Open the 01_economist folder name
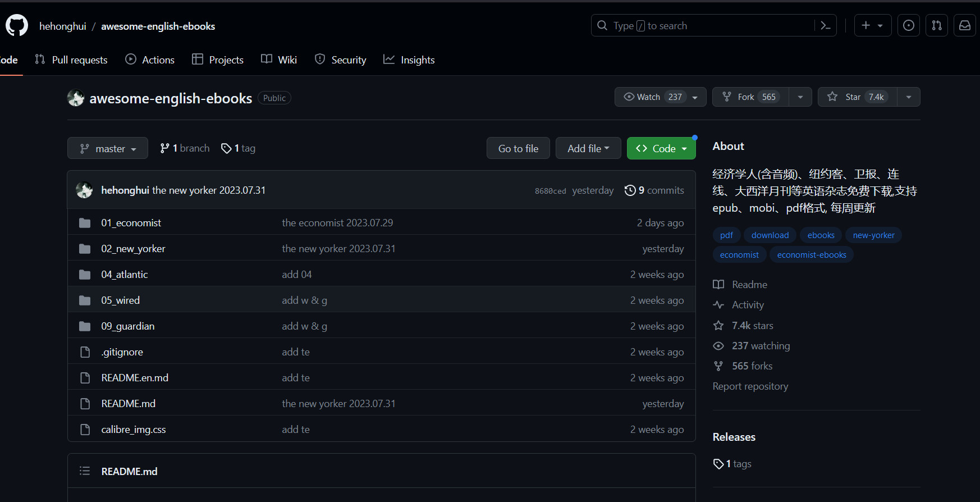Viewport: 980px width, 502px height. tap(131, 223)
